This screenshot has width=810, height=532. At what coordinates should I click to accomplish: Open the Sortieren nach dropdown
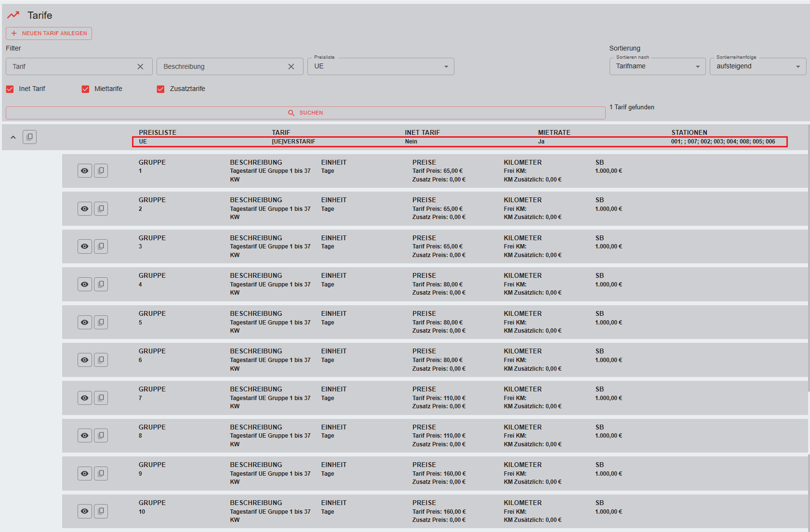[657, 66]
